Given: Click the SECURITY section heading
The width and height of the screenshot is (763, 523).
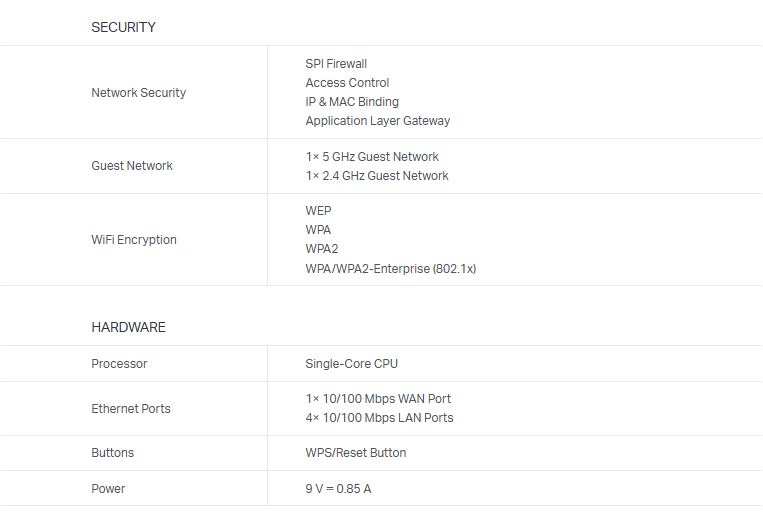Looking at the screenshot, I should pos(123,28).
